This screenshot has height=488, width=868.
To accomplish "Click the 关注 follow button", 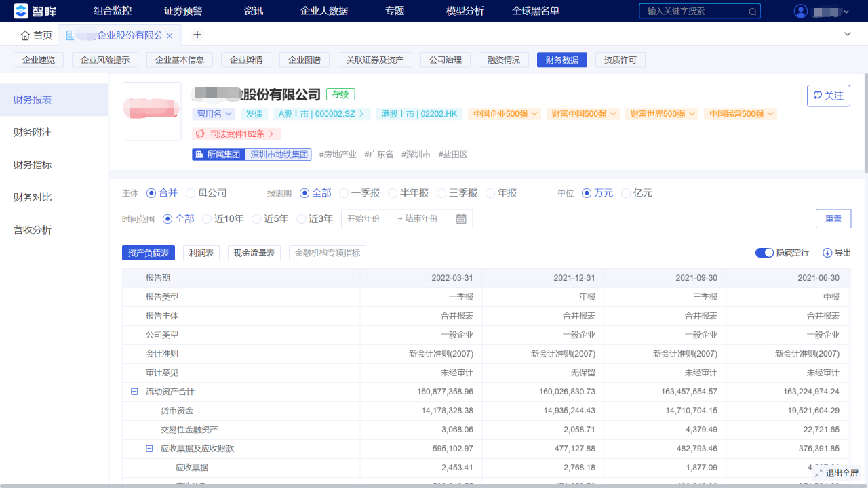I will [829, 96].
